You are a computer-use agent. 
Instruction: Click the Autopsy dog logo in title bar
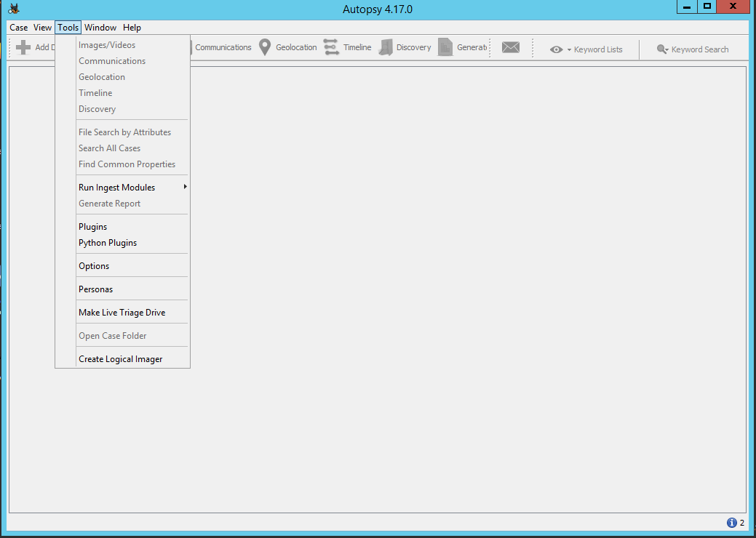click(x=14, y=9)
